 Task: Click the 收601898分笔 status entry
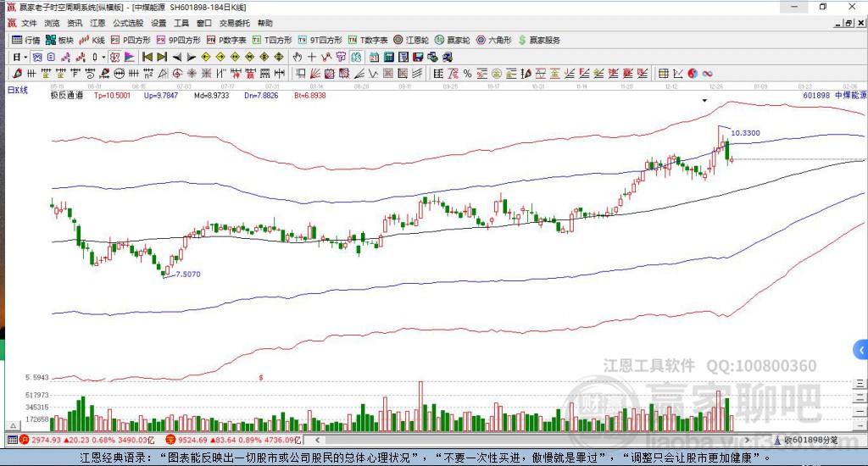(805, 440)
